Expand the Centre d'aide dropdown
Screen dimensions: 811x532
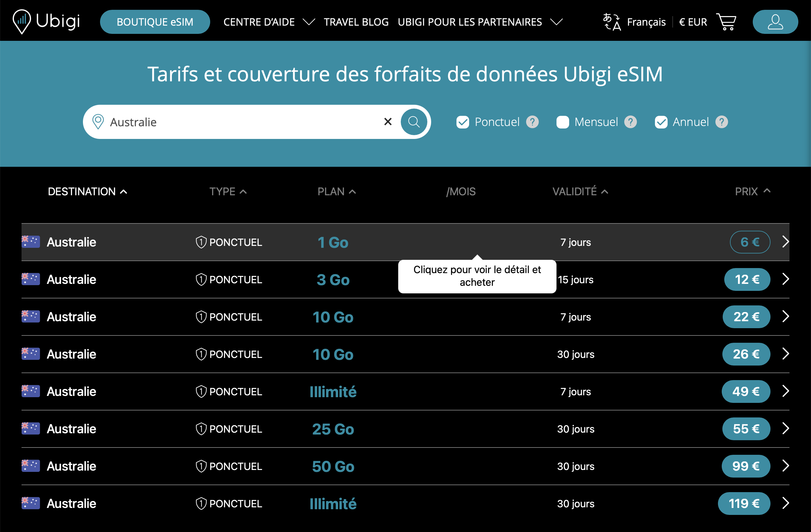click(x=309, y=22)
